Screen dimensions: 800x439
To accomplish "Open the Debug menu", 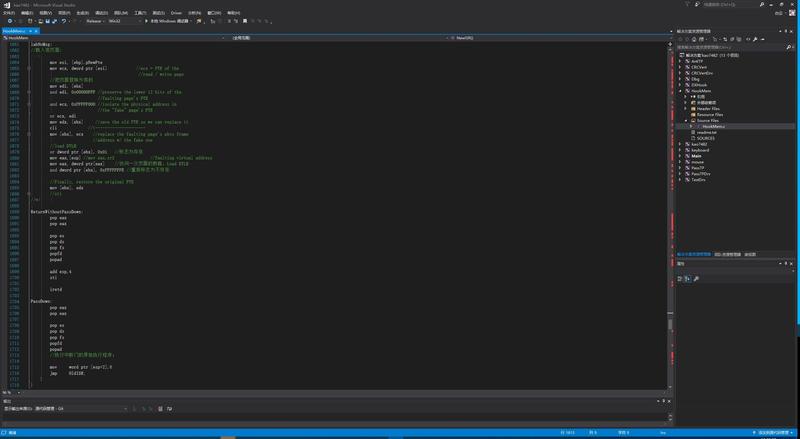I will point(102,13).
